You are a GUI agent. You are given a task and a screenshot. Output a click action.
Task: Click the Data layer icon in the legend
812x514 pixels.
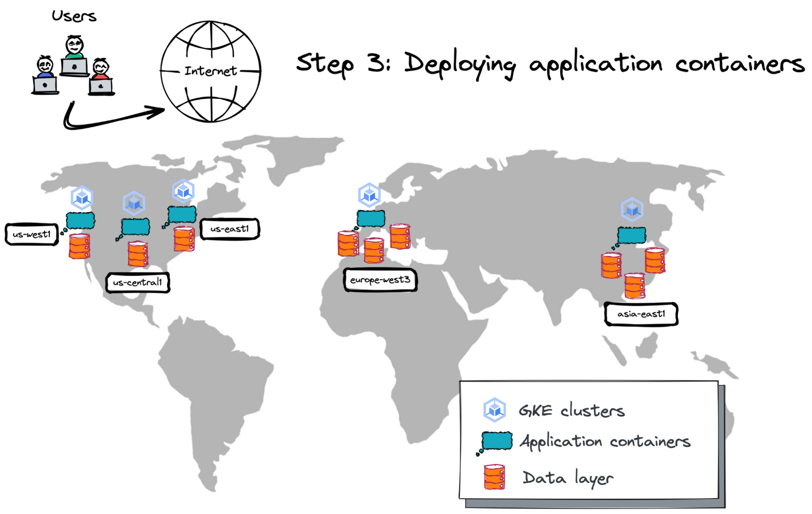[x=494, y=477]
